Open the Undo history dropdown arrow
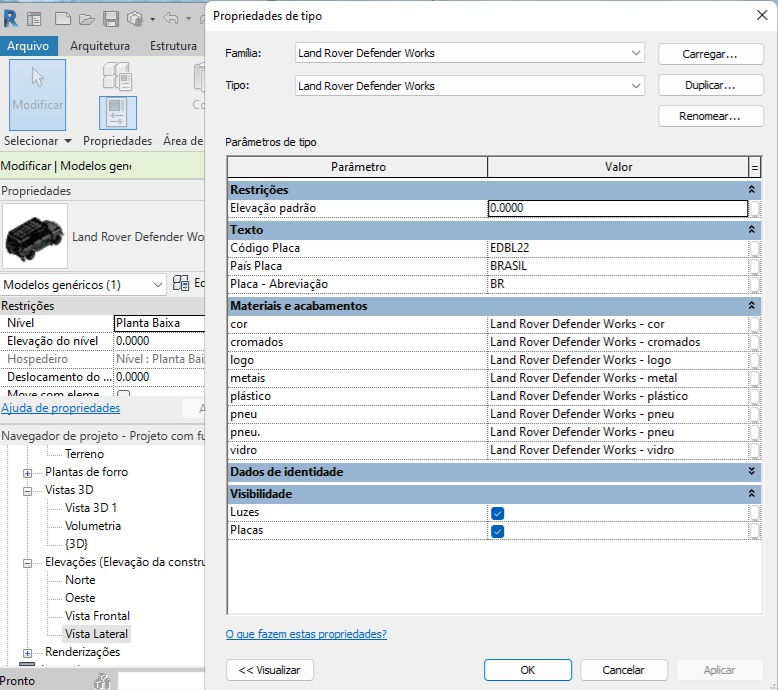Viewport: 778px width, 690px height. point(188,19)
